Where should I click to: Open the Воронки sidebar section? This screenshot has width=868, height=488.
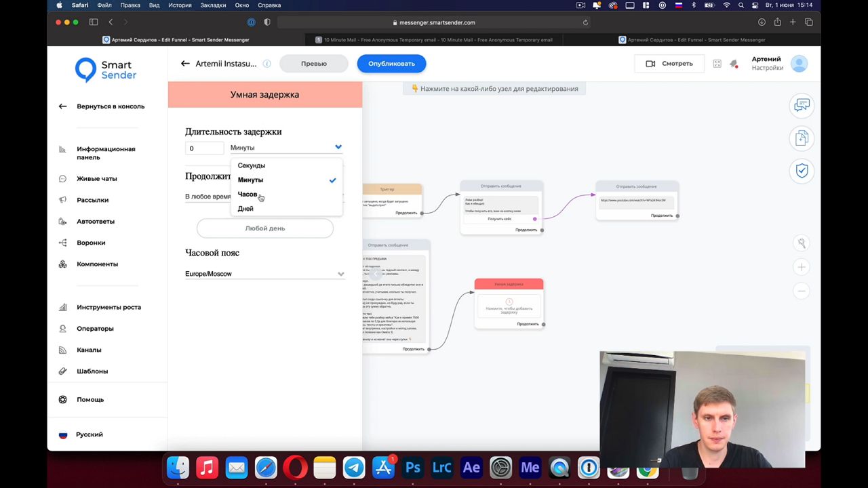pyautogui.click(x=91, y=243)
